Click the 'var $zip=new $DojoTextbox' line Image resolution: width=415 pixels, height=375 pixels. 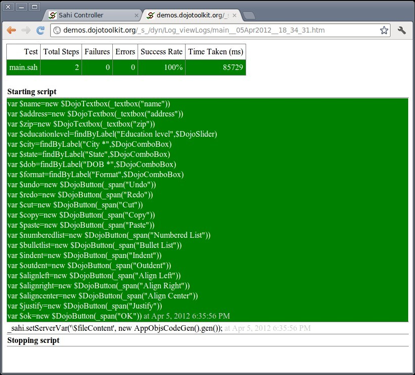[x=81, y=124]
